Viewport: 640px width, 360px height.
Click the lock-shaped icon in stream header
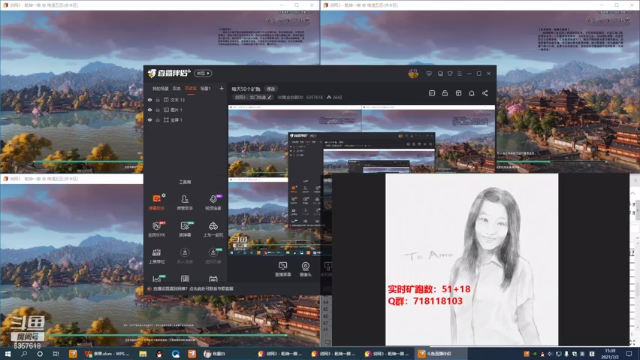pyautogui.click(x=445, y=93)
